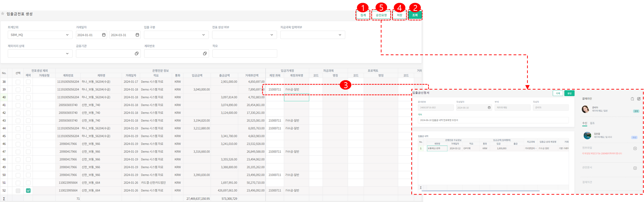
Task: Open the 입출 구분 dropdown
Action: click(x=175, y=35)
